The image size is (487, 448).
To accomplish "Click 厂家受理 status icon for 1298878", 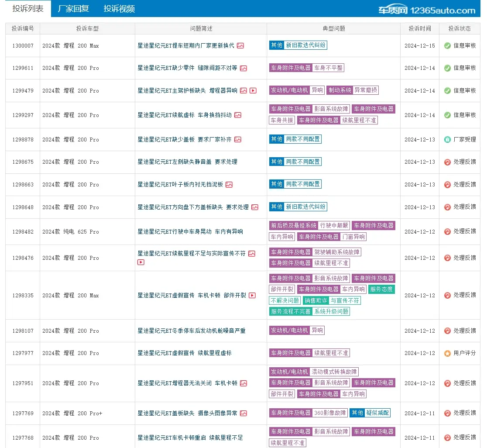I will (x=448, y=139).
